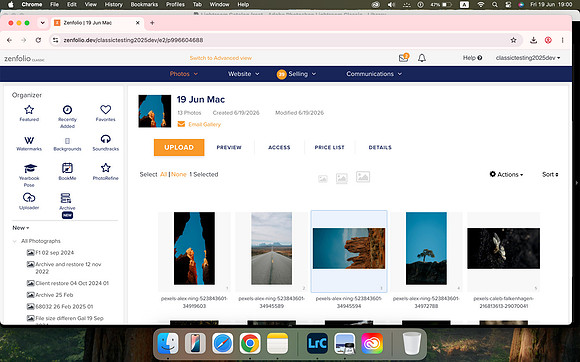Open Chrome downloads icon

click(x=533, y=40)
